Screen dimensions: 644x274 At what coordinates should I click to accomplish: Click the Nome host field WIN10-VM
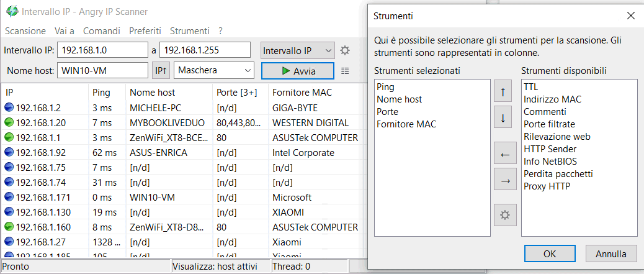pyautogui.click(x=102, y=70)
